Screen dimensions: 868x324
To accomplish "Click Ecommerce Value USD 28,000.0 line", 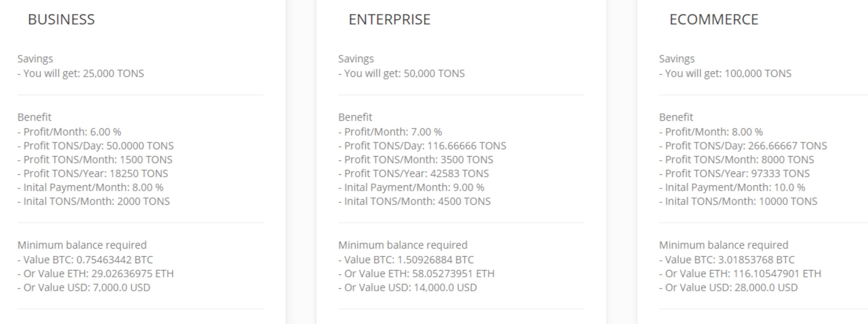I will pyautogui.click(x=728, y=288).
